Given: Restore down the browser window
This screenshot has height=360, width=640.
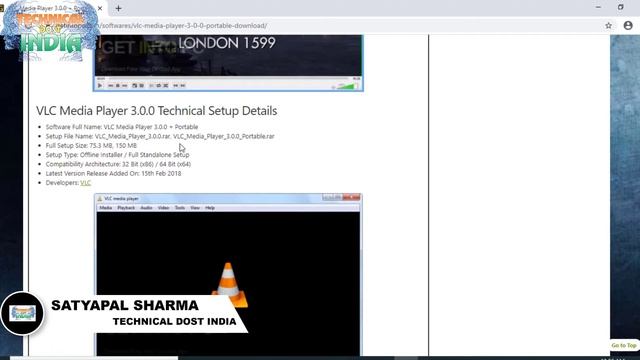Looking at the screenshot, I should [x=620, y=7].
